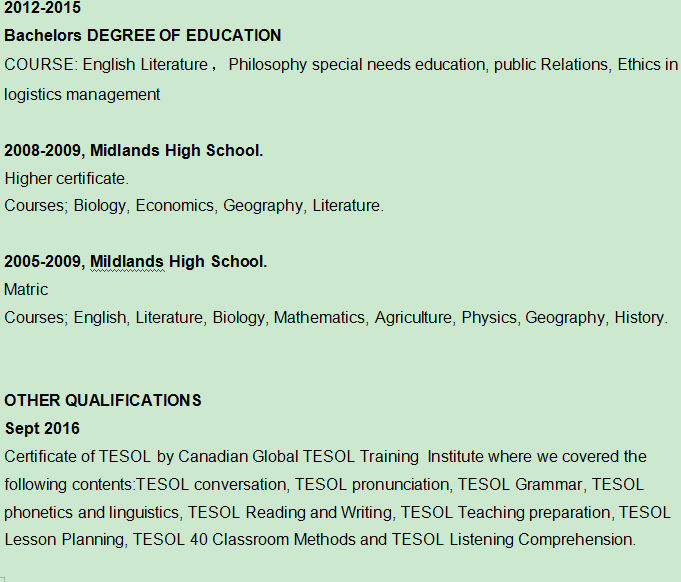The image size is (681, 582).
Task: Click the "Bachelors DEGREE OF EDUCATION" heading
Action: [x=143, y=36]
